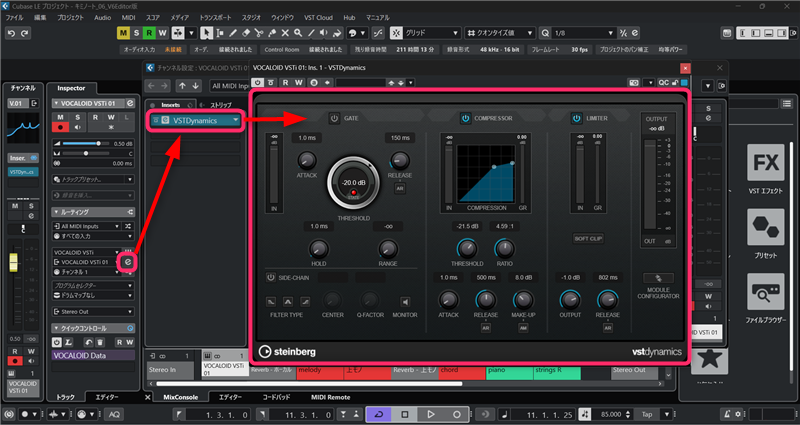800x425 pixels.
Task: Toggle the limiter SOFT CLIP button
Action: (x=588, y=238)
